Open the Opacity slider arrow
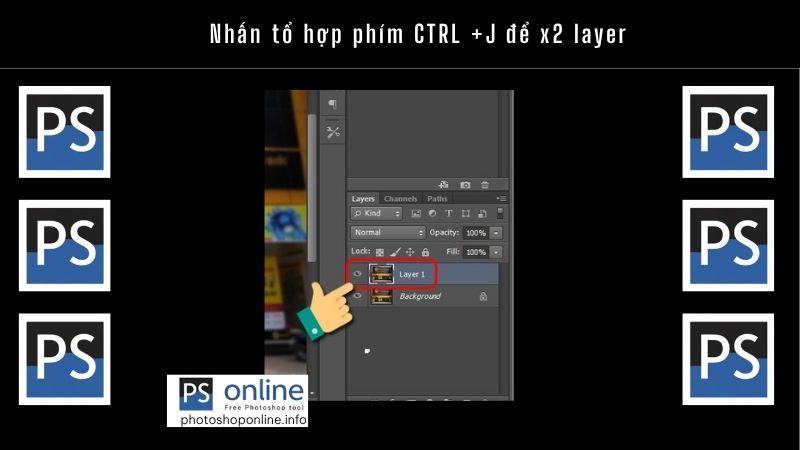800x450 pixels. click(496, 233)
